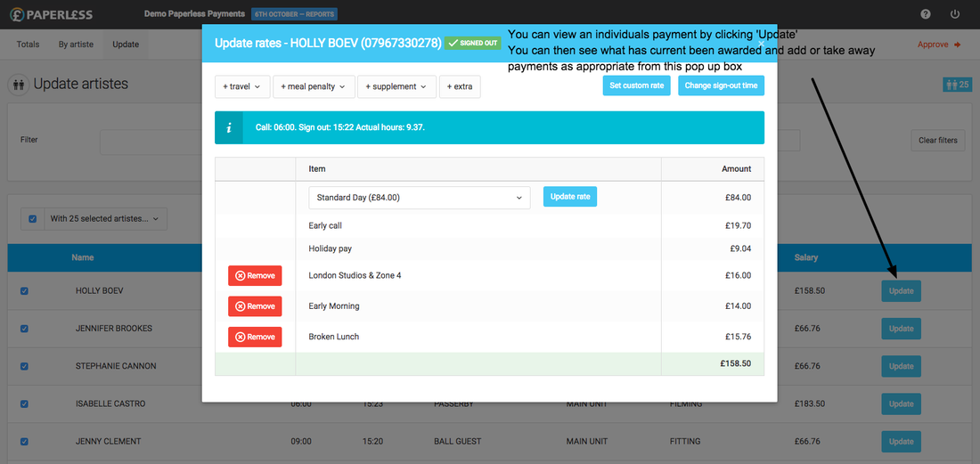Uncheck the Isabelle Castro checkbox
980x464 pixels.
click(24, 403)
